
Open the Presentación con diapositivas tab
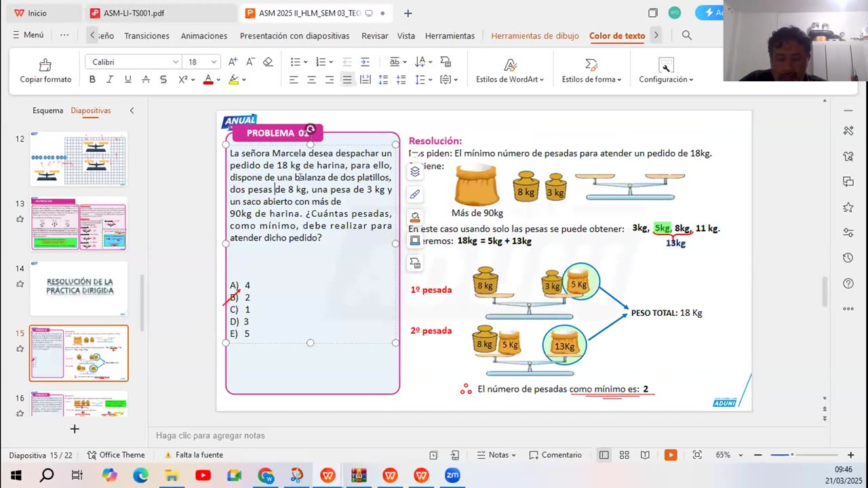294,36
